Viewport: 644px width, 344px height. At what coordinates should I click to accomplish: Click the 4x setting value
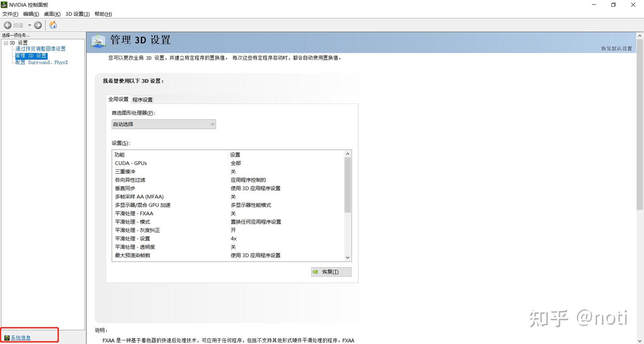233,239
